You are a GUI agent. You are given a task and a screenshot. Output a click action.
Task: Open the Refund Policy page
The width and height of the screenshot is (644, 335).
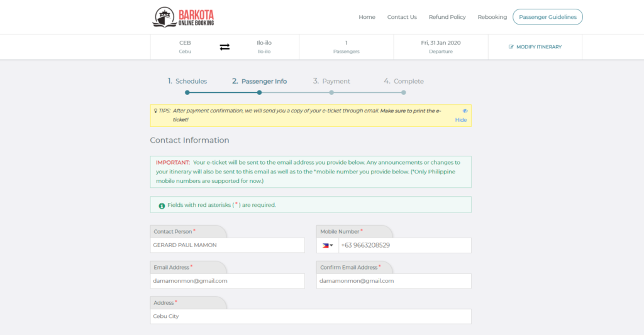point(447,17)
